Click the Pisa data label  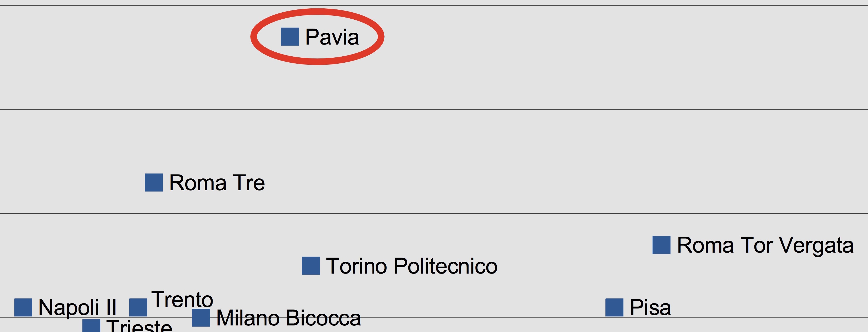click(x=650, y=307)
